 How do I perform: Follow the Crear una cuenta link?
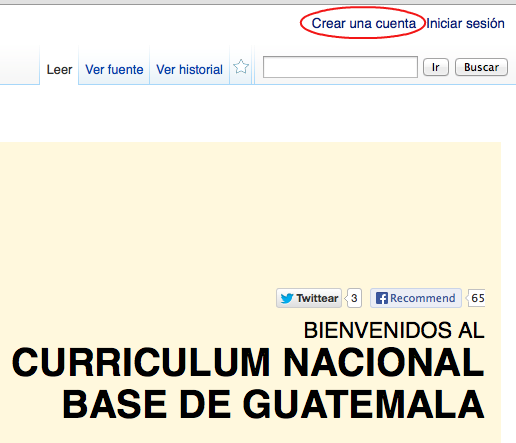(x=364, y=23)
